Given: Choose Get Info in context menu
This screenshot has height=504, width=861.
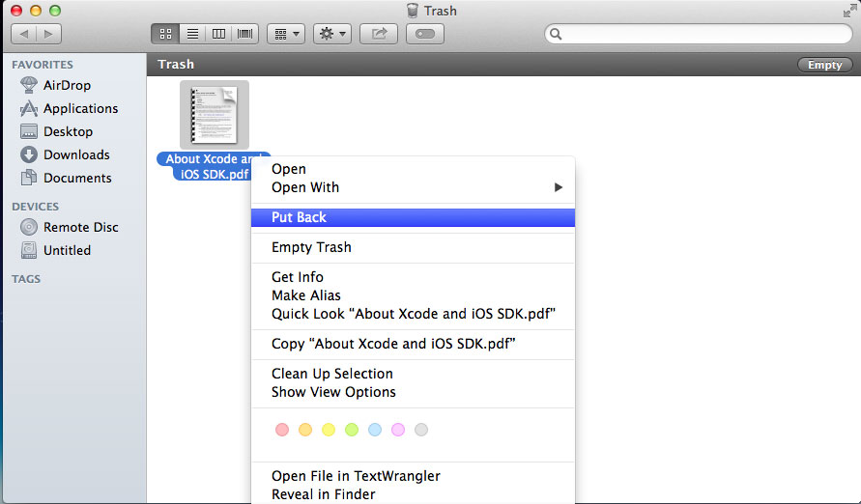Looking at the screenshot, I should [x=298, y=277].
